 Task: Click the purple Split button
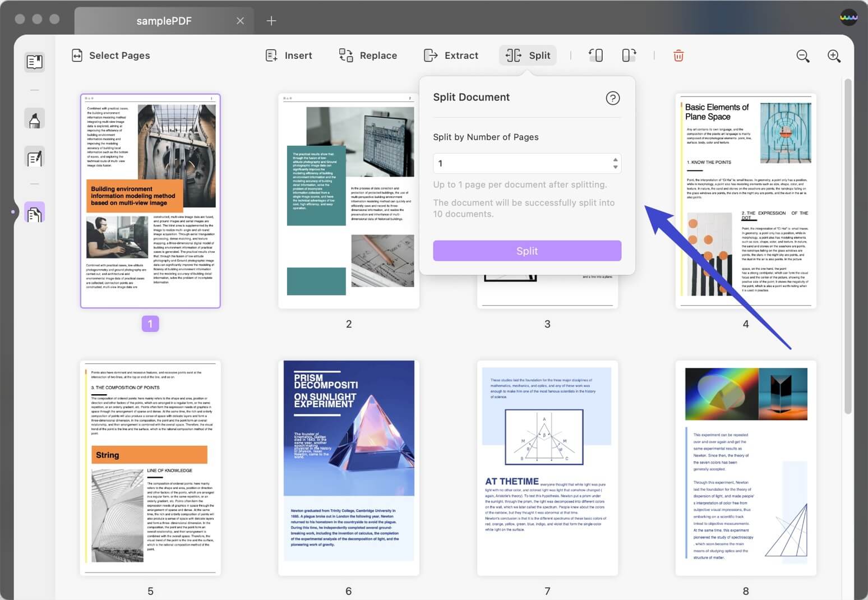click(x=527, y=251)
